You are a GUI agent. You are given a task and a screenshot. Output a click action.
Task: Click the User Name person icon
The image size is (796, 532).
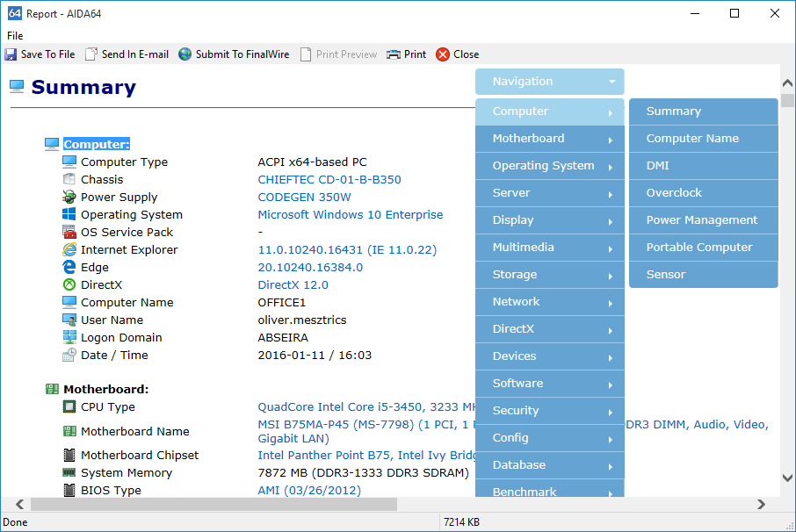69,320
